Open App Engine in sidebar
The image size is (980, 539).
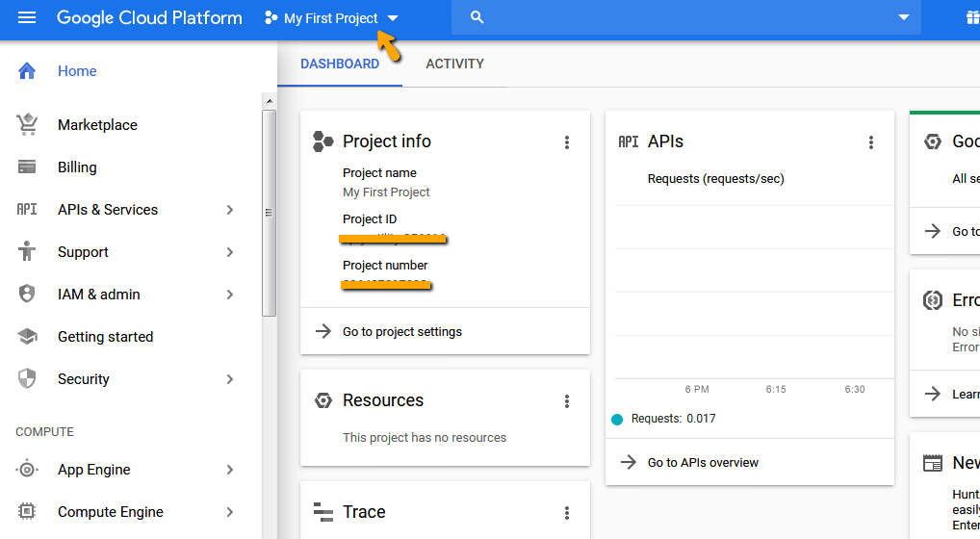click(93, 470)
